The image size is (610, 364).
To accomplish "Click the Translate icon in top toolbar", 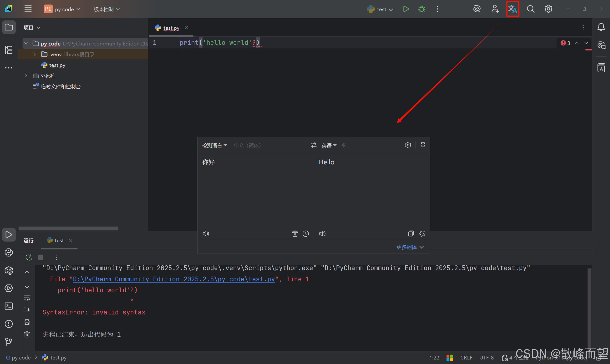I will (x=512, y=9).
